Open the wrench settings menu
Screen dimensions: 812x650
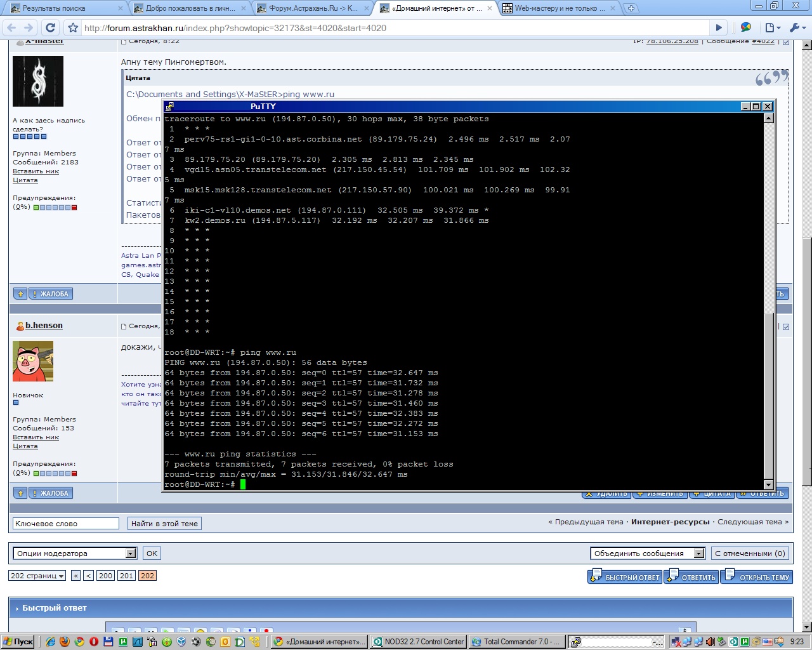tap(797, 28)
